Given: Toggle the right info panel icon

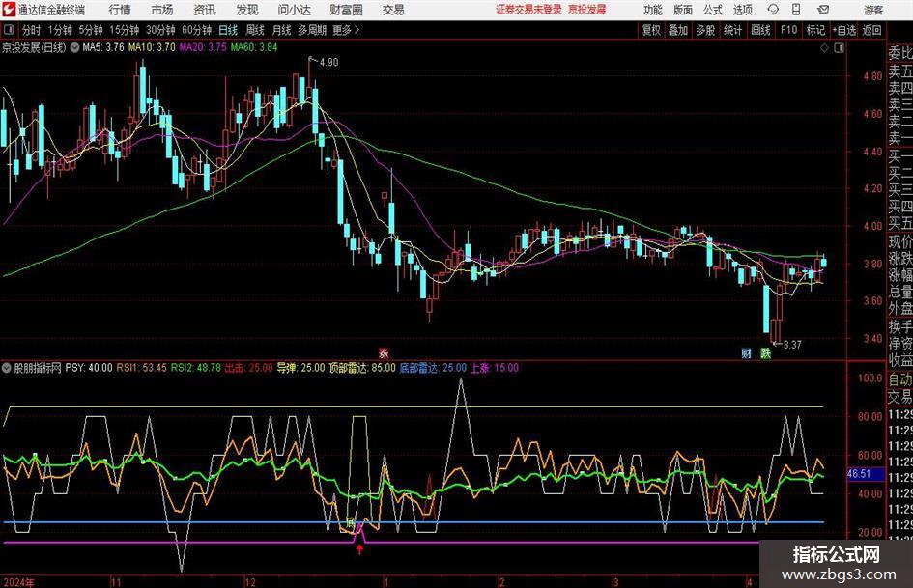Looking at the screenshot, I should [839, 47].
